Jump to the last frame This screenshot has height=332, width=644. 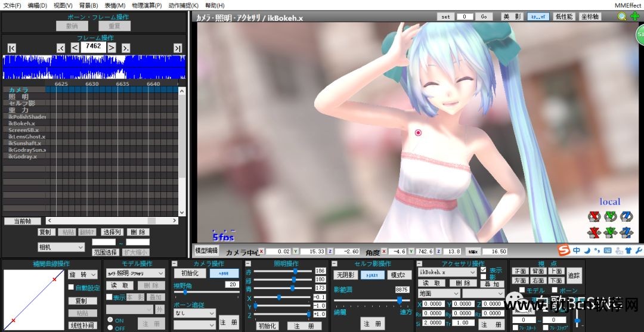coord(178,48)
